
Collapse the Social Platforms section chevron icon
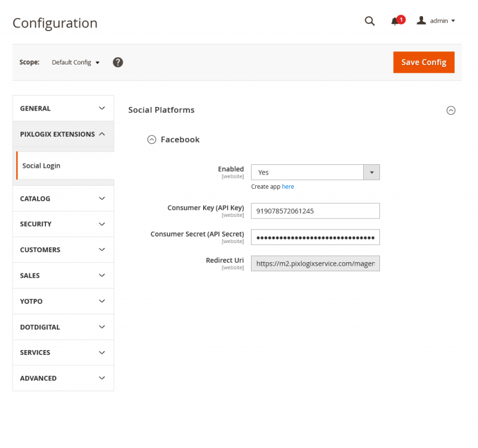pyautogui.click(x=451, y=111)
